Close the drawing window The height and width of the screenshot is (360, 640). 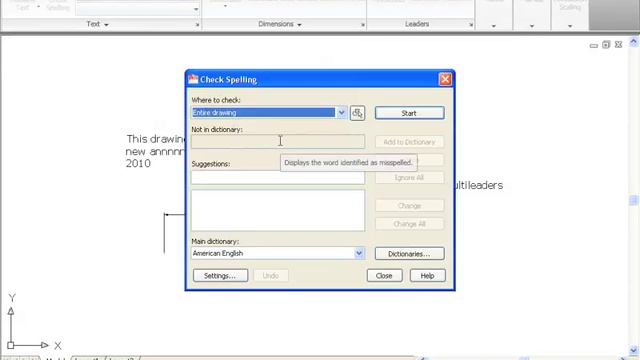coord(618,44)
